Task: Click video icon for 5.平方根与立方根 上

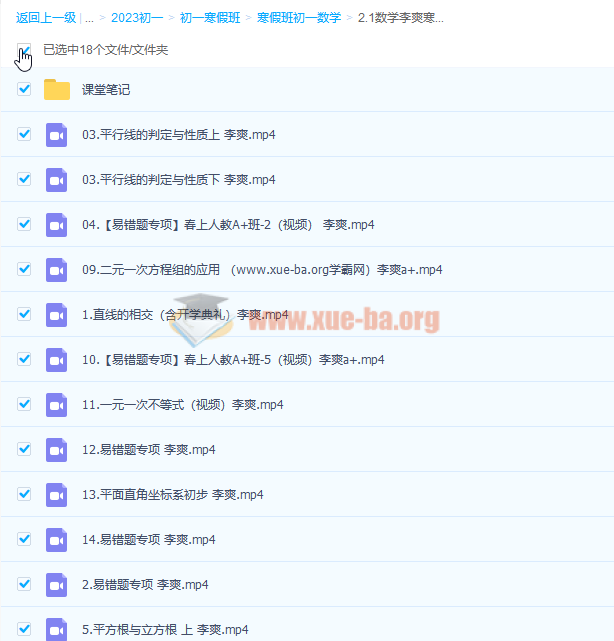Action: (x=57, y=630)
